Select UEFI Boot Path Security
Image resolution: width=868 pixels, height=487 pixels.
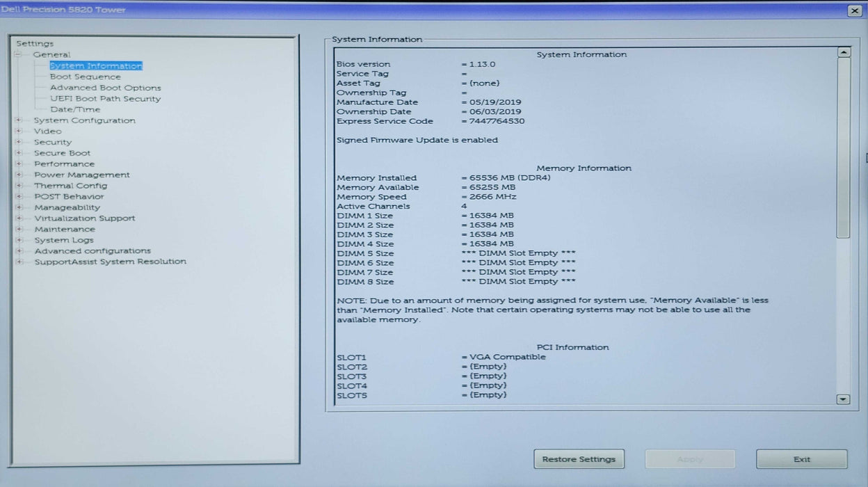(x=105, y=99)
